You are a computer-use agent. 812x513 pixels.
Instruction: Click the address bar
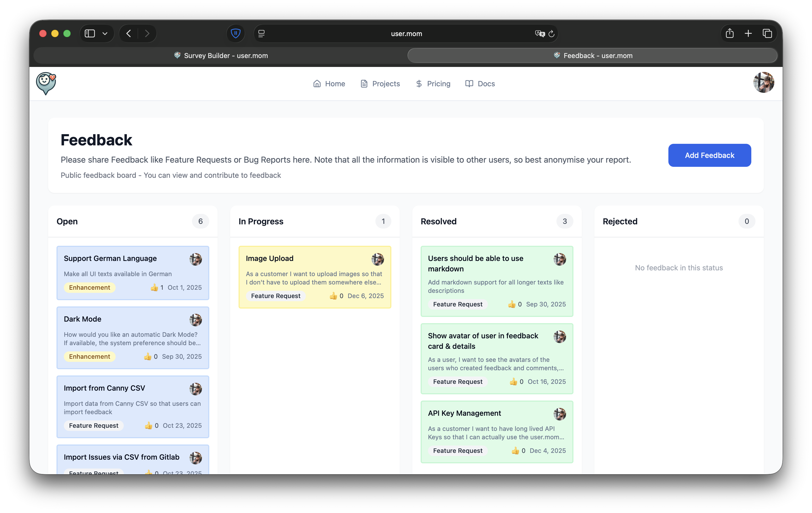[406, 33]
